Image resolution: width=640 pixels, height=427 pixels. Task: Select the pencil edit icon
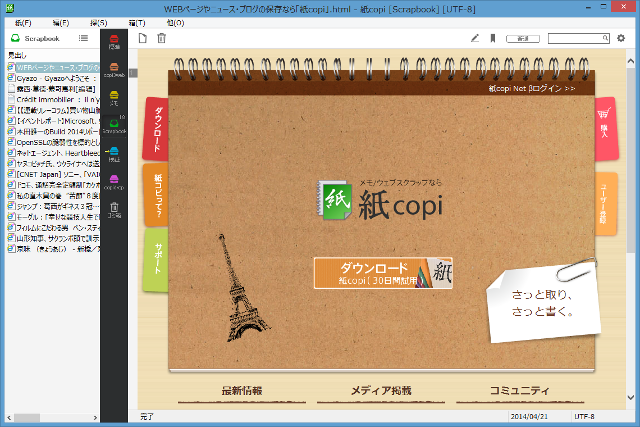475,38
